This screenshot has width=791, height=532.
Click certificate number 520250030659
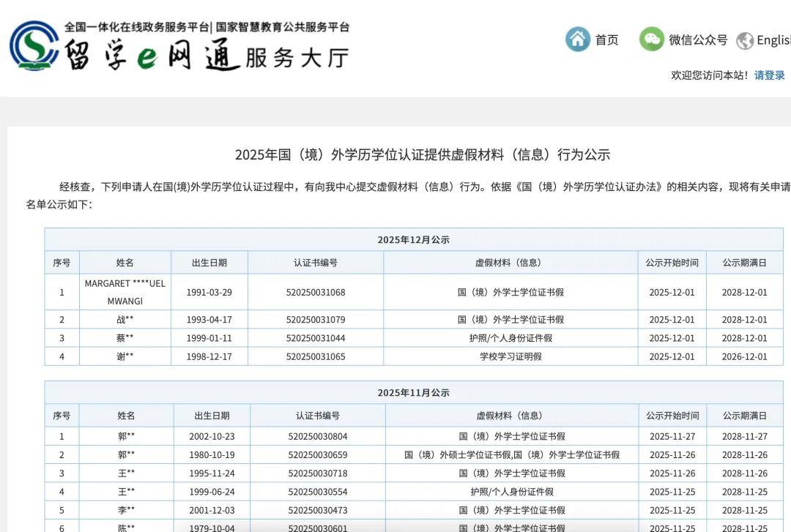[317, 455]
